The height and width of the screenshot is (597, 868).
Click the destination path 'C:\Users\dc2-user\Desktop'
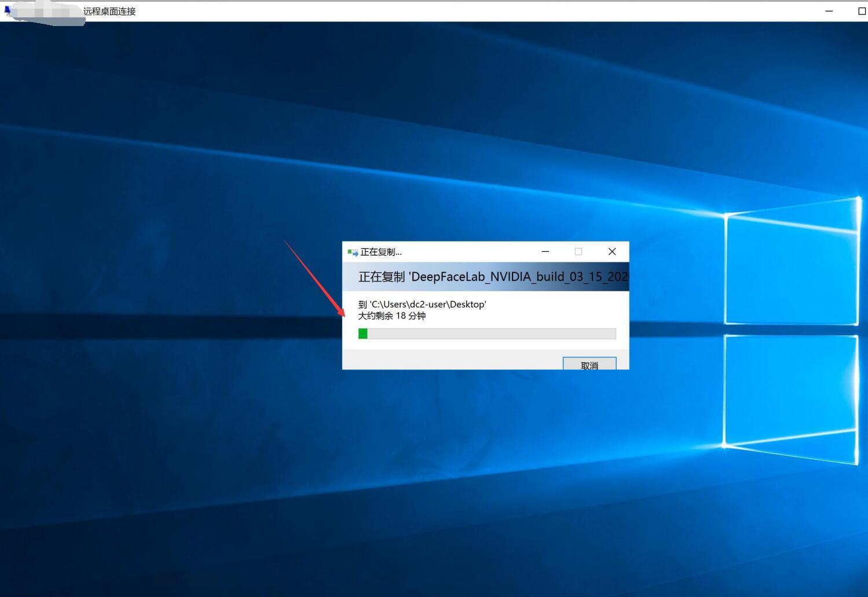428,305
